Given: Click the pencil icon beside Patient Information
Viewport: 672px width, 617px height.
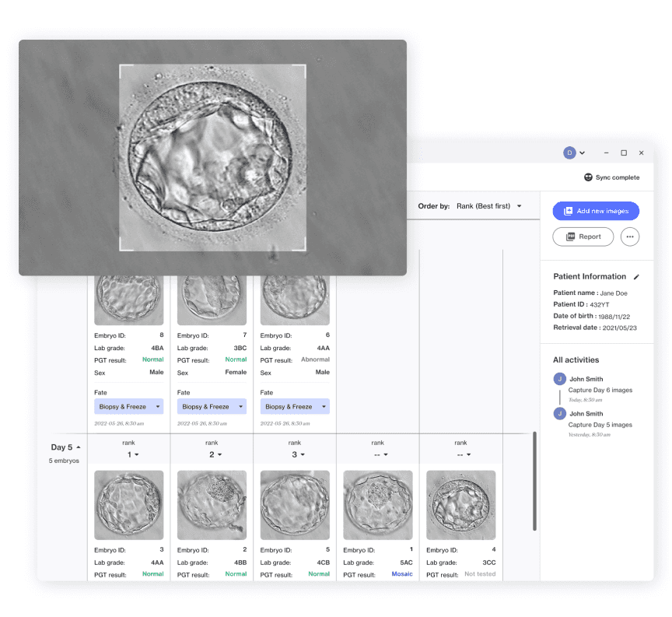Looking at the screenshot, I should click(636, 276).
